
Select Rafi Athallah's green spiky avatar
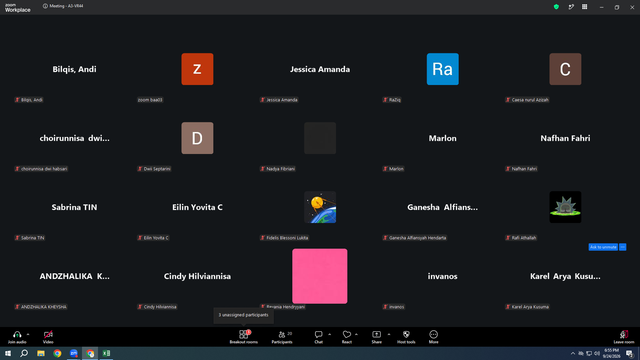(x=565, y=207)
